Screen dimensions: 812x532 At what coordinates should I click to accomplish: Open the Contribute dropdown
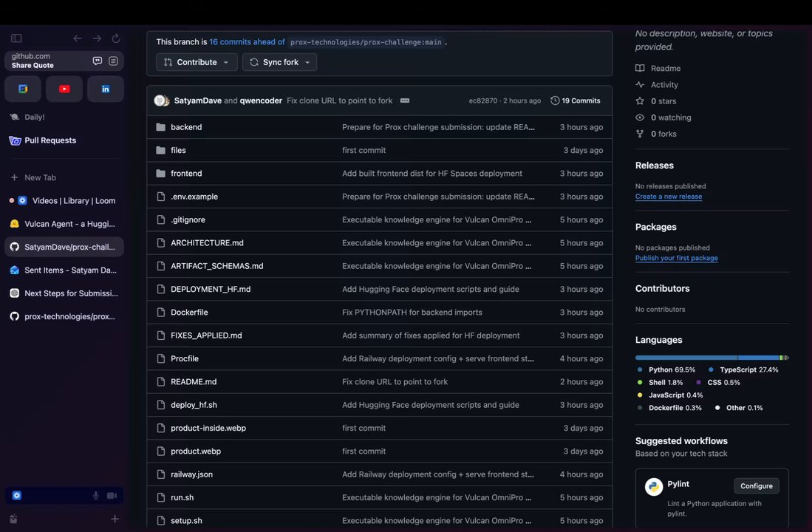[x=197, y=62]
